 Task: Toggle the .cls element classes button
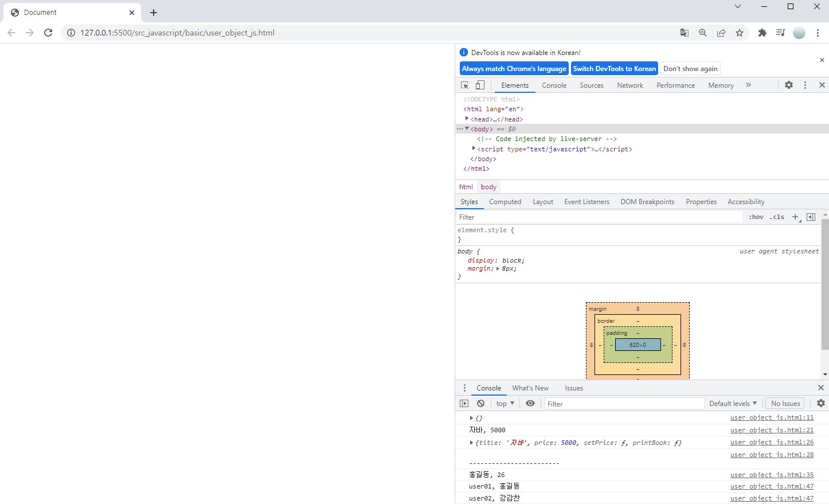pos(777,217)
